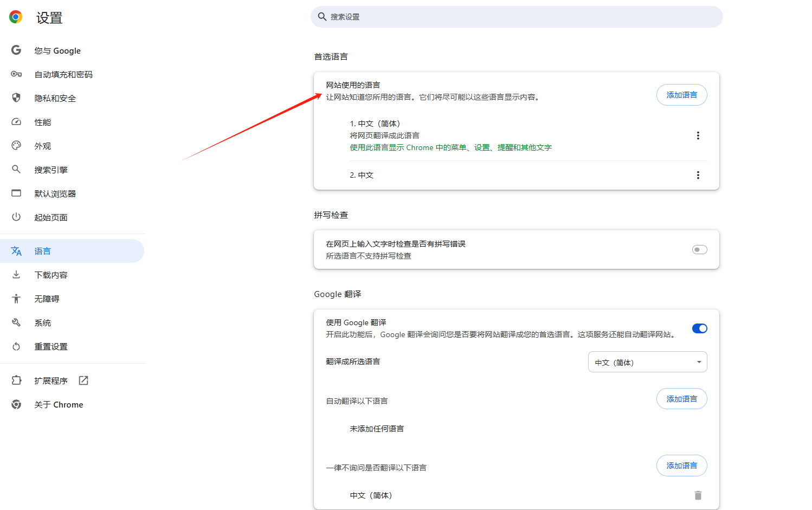Click the external link icon beside 扩展程序

(x=83, y=380)
